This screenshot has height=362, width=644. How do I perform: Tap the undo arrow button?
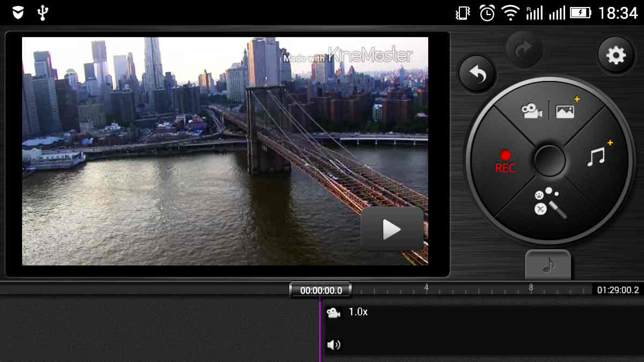[477, 75]
